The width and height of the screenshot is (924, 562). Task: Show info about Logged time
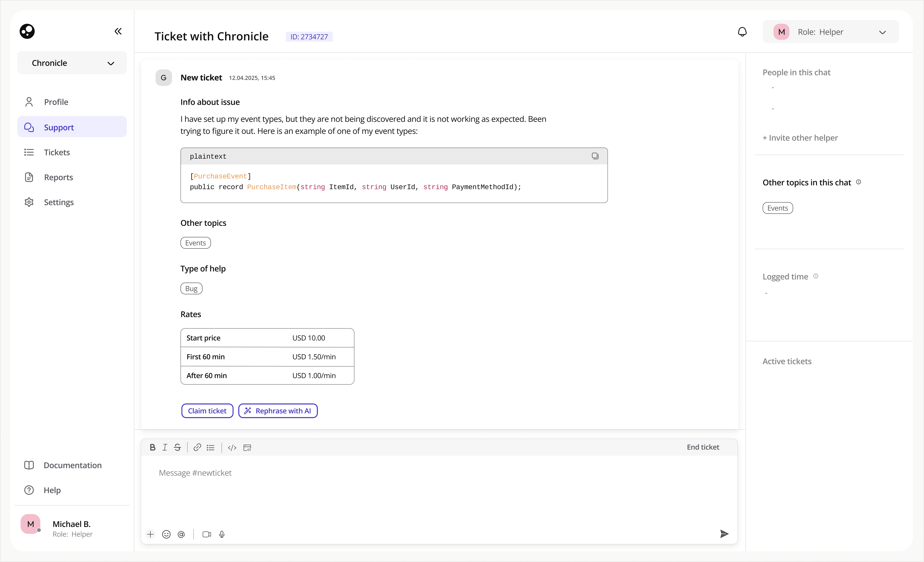click(816, 276)
